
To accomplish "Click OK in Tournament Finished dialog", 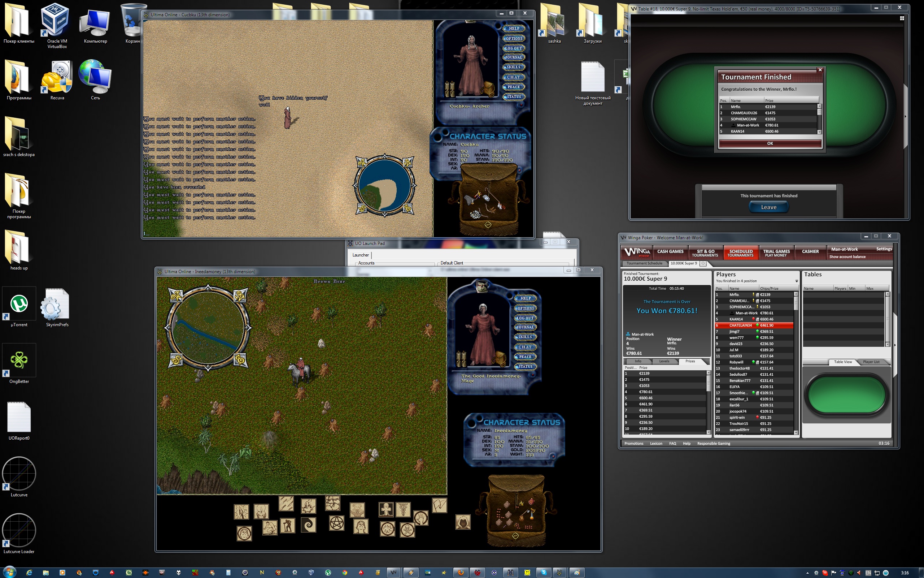I will [x=770, y=143].
